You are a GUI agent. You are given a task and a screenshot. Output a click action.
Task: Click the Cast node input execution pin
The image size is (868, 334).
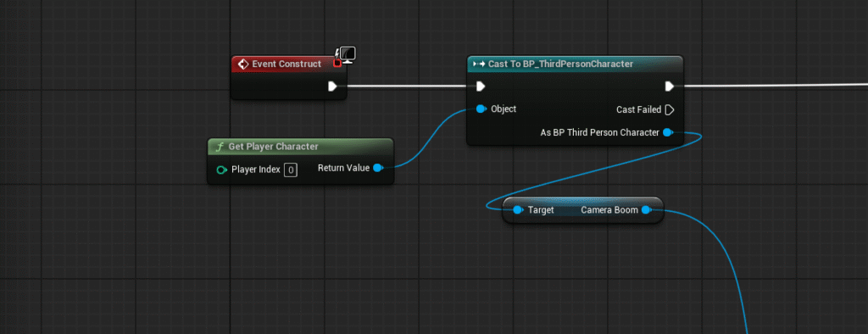tap(481, 86)
